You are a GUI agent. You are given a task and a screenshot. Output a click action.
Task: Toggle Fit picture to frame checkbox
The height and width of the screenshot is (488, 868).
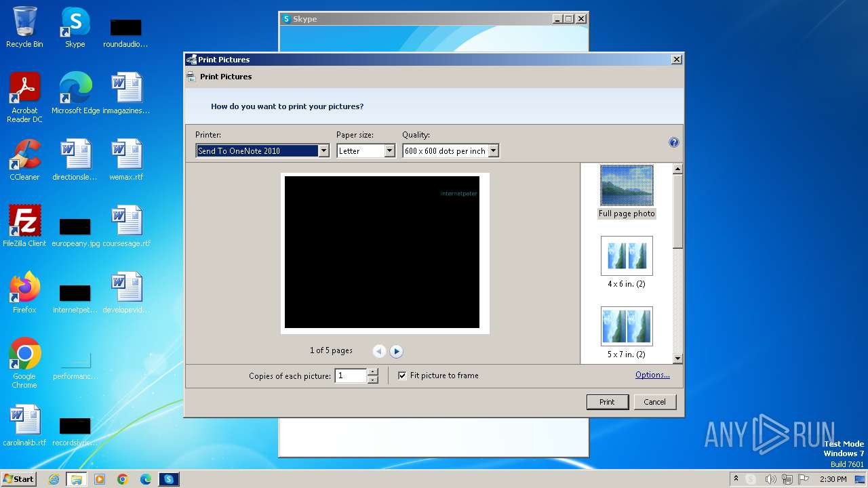pos(402,375)
